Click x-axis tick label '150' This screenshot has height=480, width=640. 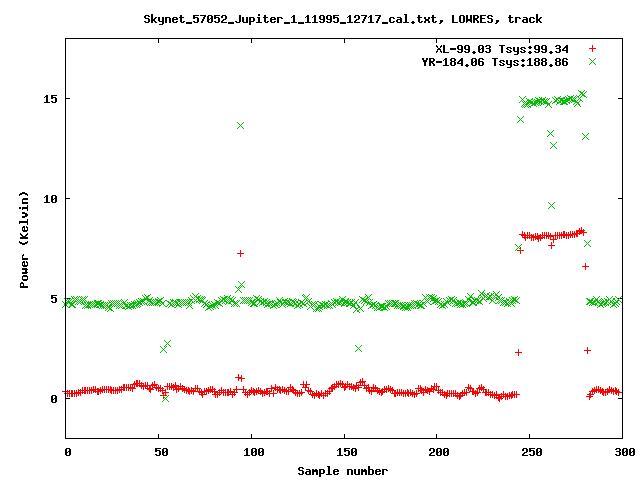[x=347, y=452]
